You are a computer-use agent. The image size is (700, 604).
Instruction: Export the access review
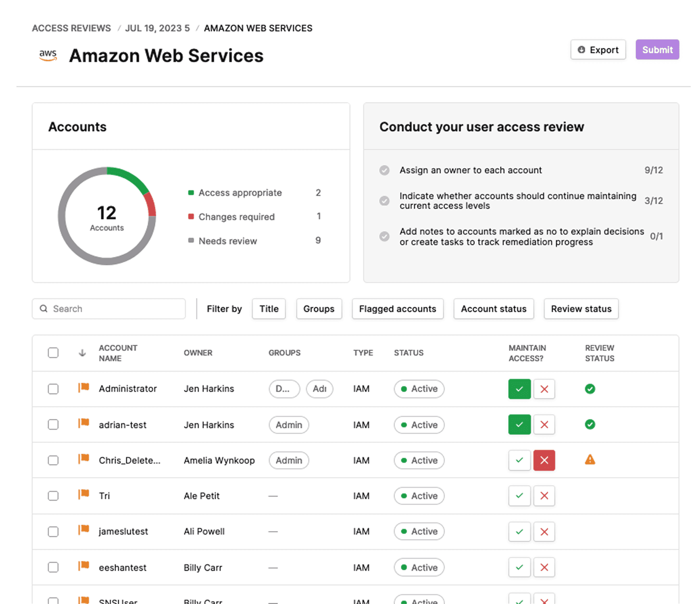(598, 50)
